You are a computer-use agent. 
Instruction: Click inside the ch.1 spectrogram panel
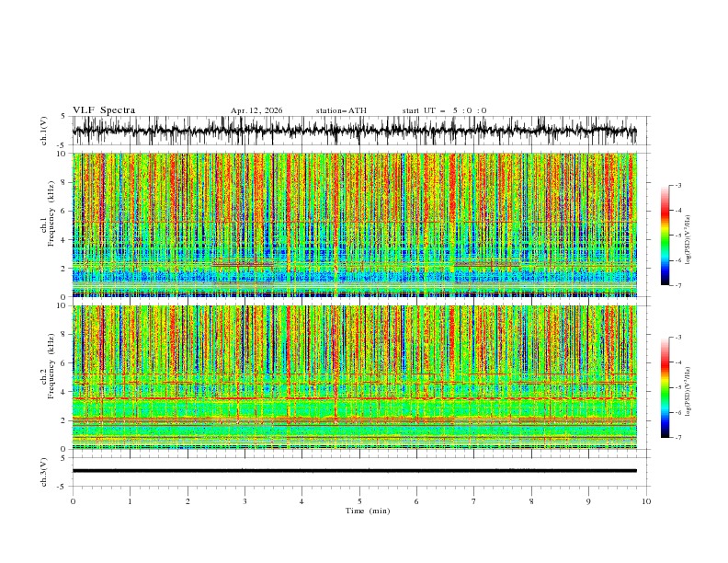pos(354,224)
